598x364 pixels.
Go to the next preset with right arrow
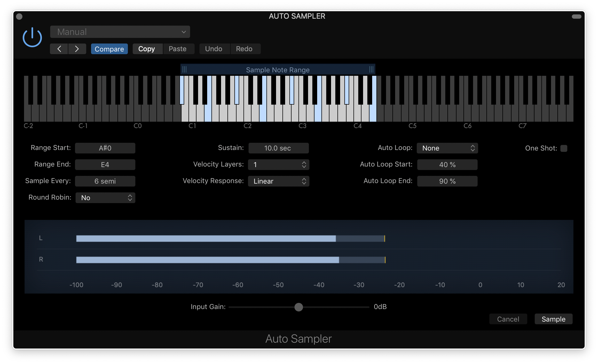tap(77, 49)
